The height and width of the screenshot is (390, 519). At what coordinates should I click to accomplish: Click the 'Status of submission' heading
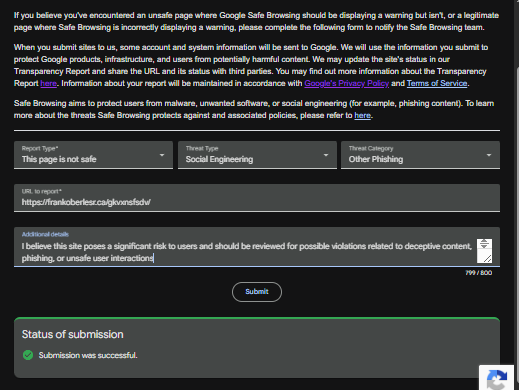tap(73, 334)
